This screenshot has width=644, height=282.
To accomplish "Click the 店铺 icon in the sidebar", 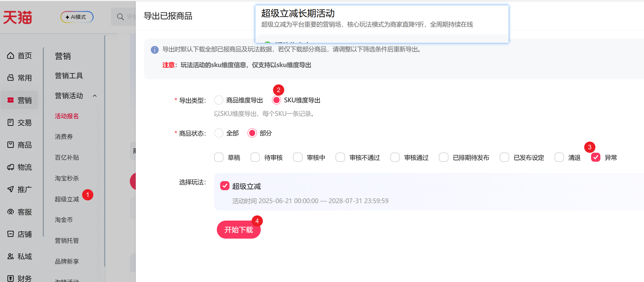I will (x=11, y=234).
